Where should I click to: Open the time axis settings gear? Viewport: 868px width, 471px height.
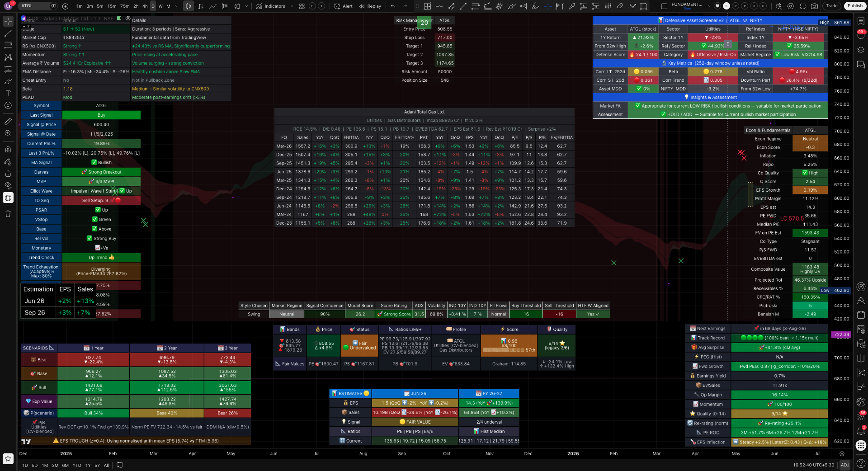click(x=842, y=454)
